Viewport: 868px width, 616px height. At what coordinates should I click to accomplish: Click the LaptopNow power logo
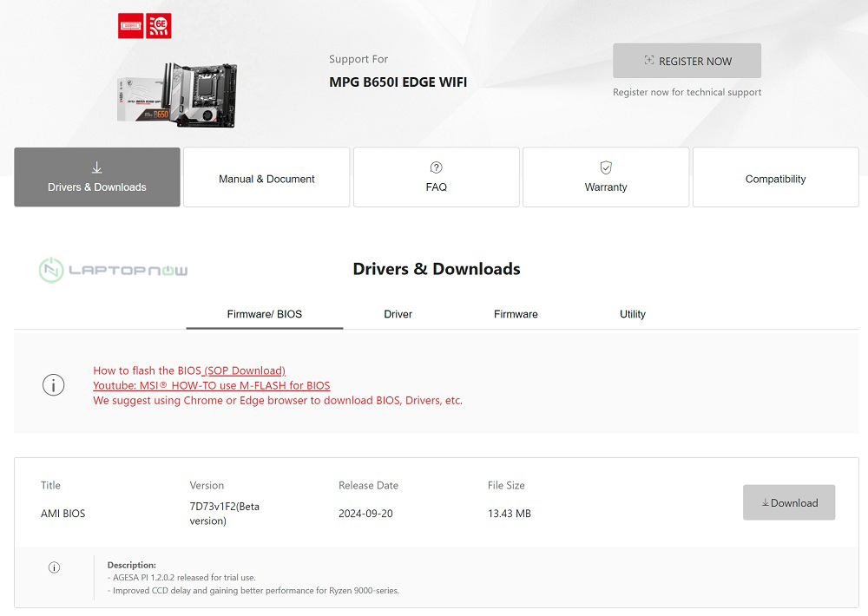click(x=52, y=270)
